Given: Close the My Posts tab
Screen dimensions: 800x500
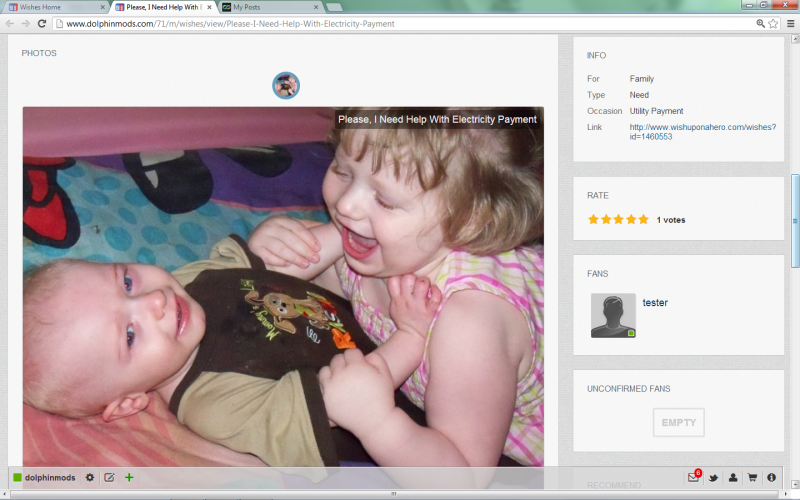Looking at the screenshot, I should 316,7.
